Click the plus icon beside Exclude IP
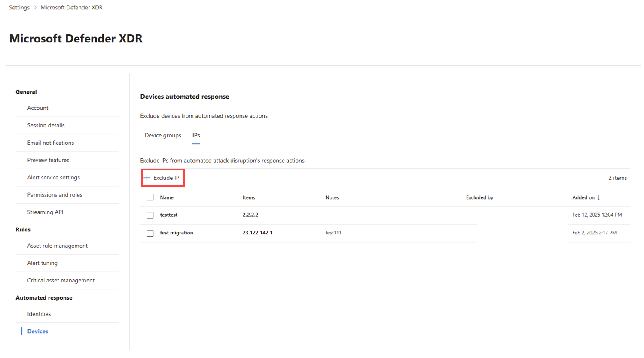Viewport: 644px width, 358px height. pos(147,178)
